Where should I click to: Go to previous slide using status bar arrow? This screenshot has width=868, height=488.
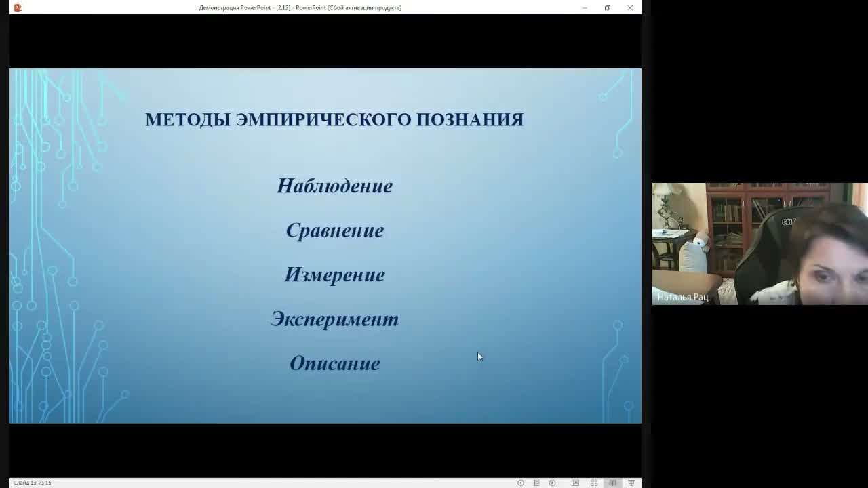point(521,483)
